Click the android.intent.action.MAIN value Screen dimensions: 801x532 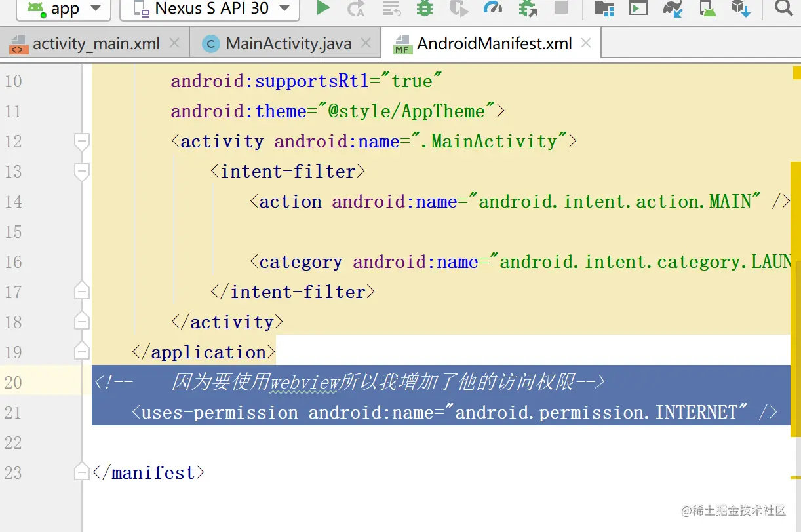pyautogui.click(x=614, y=201)
